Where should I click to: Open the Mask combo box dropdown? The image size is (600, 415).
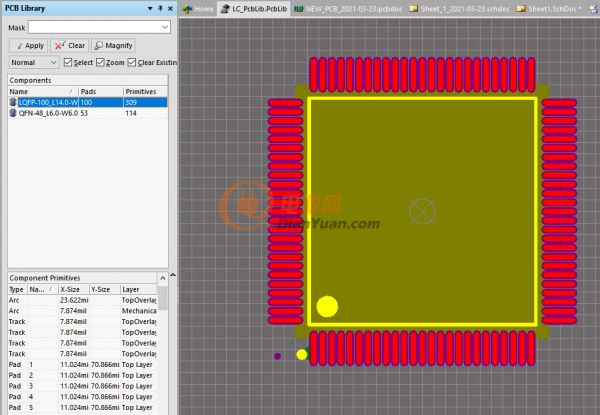coord(165,28)
